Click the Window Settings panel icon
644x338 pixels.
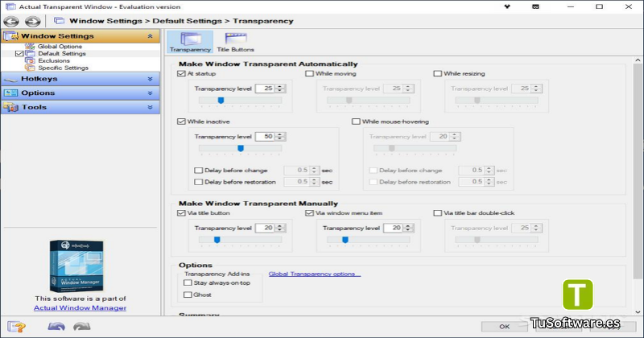tap(10, 36)
